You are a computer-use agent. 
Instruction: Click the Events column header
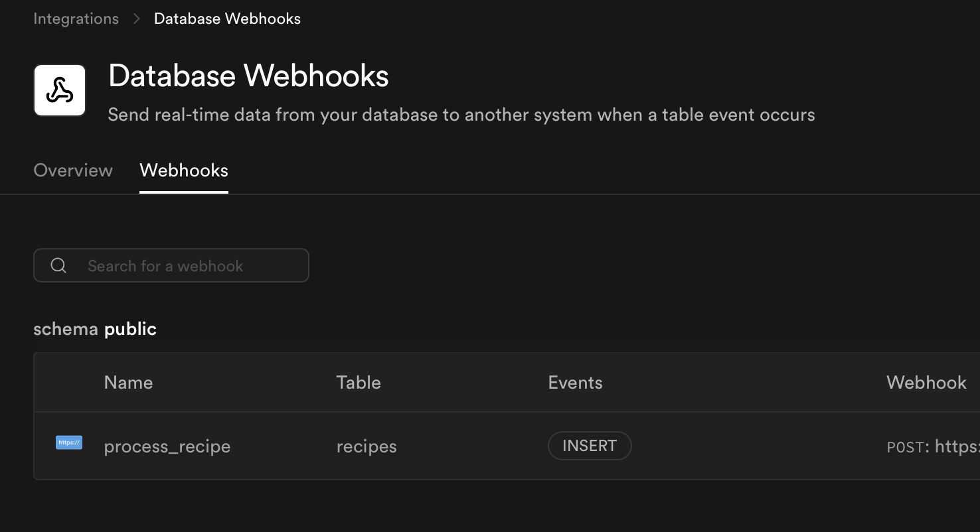(x=575, y=383)
